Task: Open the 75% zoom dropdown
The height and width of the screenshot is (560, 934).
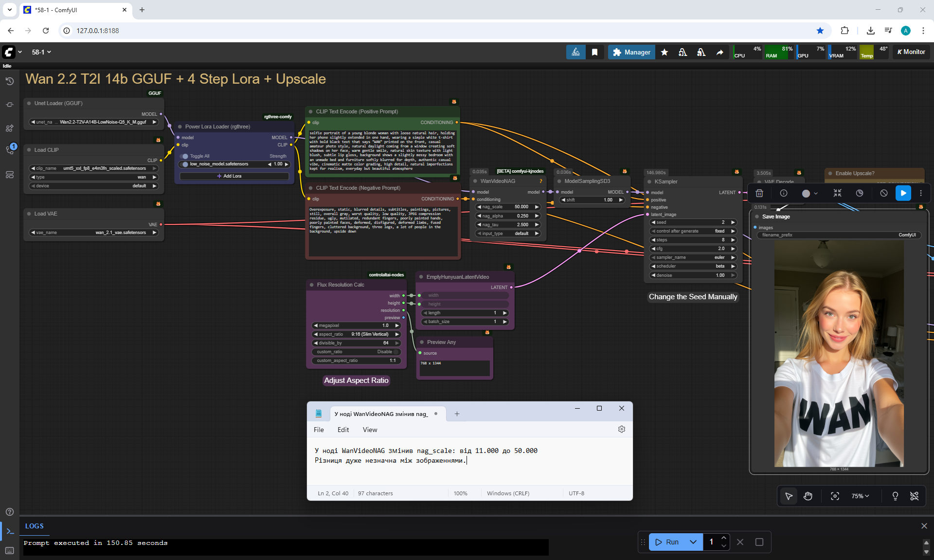Action: tap(860, 496)
